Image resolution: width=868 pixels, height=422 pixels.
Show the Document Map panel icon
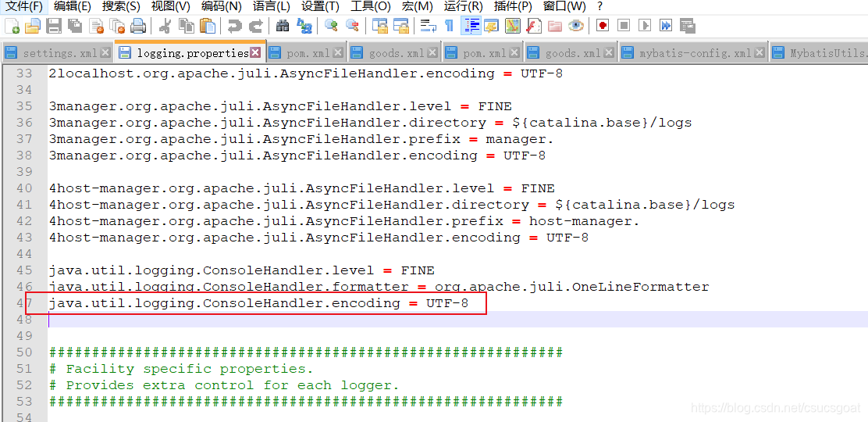[x=513, y=26]
